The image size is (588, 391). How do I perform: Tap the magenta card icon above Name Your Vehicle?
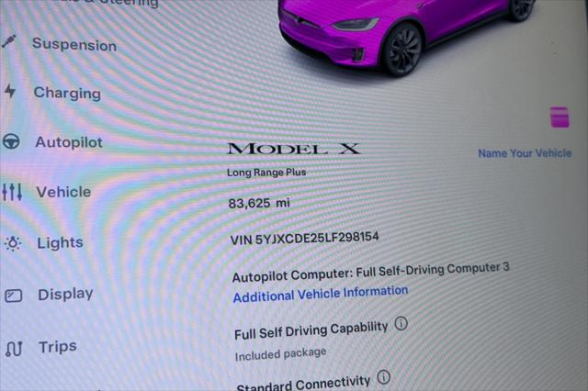click(560, 117)
